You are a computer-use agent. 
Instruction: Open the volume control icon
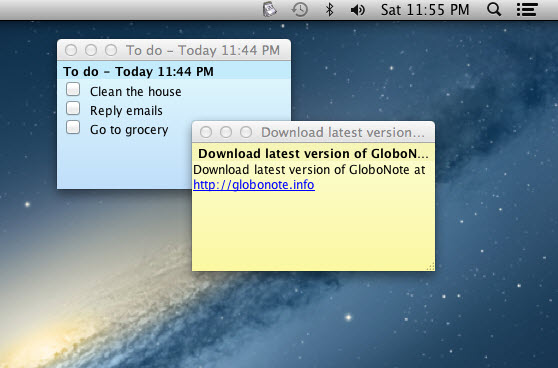tap(358, 10)
